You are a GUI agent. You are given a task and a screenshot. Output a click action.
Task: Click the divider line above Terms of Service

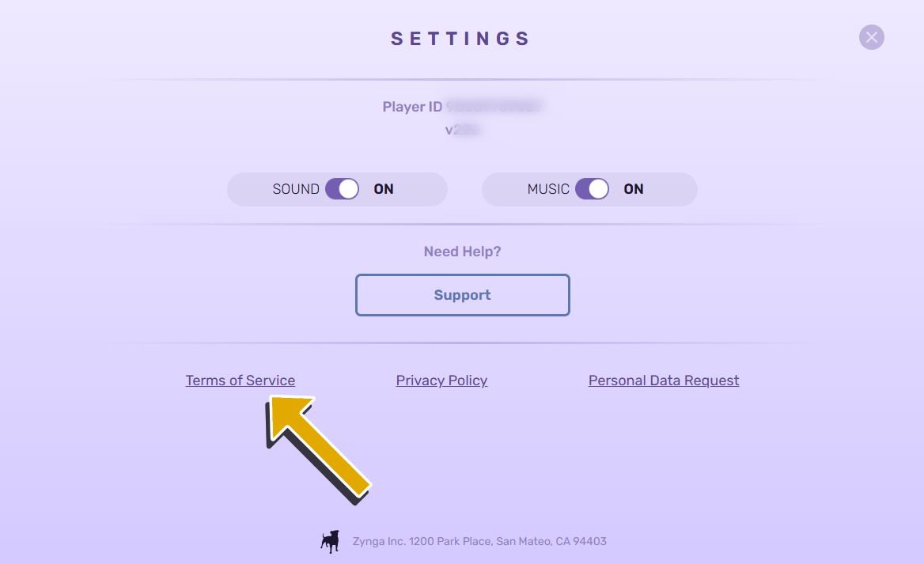462,343
